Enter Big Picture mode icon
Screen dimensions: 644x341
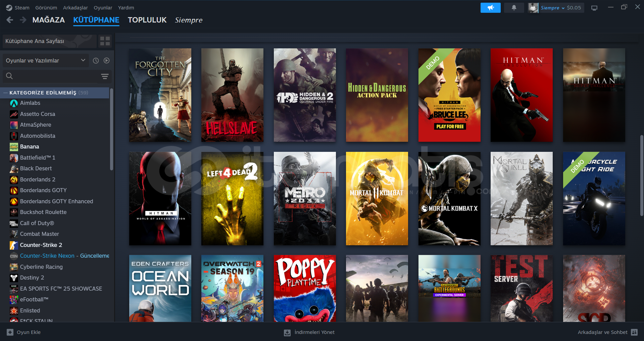coord(594,8)
